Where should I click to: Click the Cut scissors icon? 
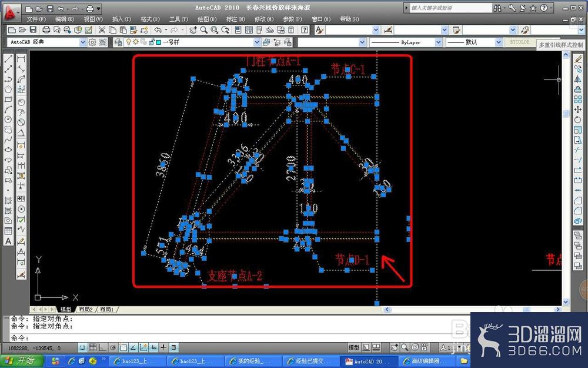[102, 30]
